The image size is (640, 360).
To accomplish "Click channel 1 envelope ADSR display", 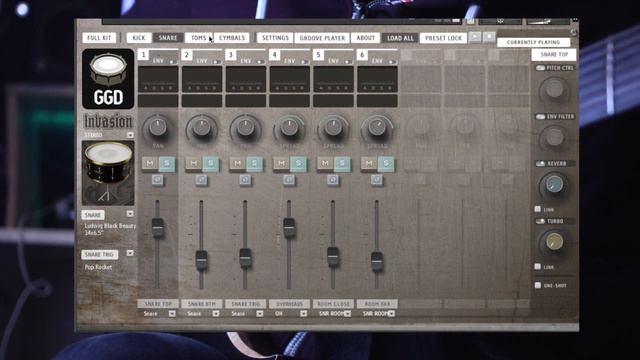I will click(158, 80).
